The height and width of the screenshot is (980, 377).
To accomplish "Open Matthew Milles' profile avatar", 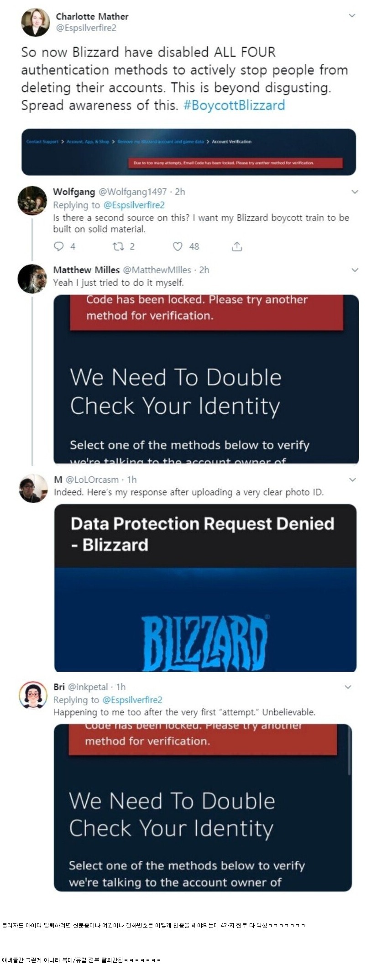I will tap(32, 279).
